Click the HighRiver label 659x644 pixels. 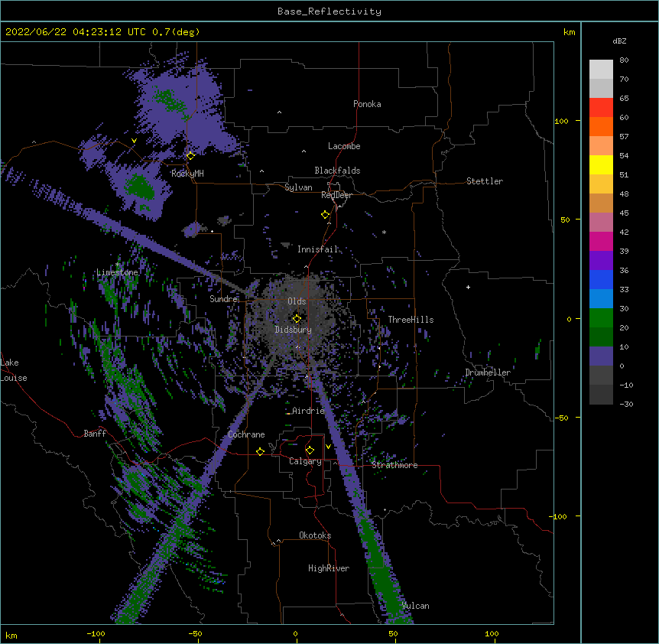(329, 568)
